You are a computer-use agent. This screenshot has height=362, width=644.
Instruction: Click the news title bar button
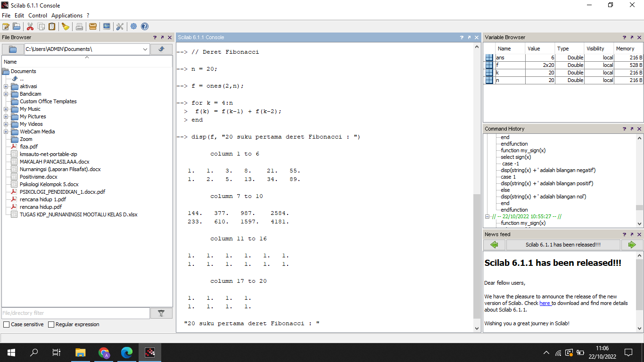563,245
